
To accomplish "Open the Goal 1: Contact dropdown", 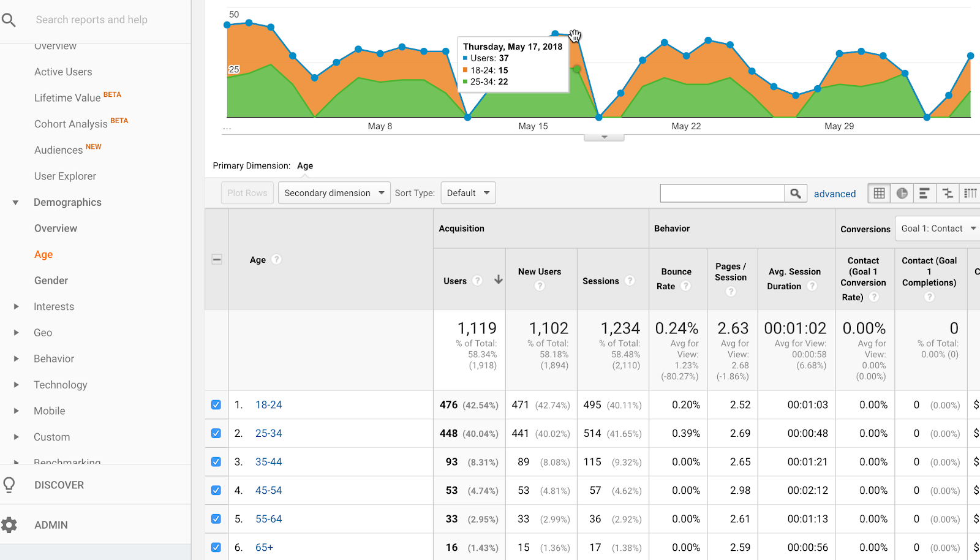I will 938,229.
